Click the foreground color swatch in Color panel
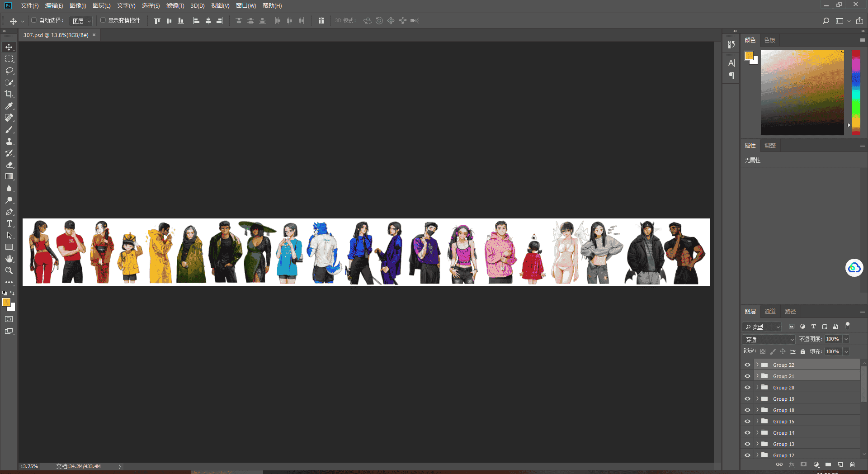This screenshot has width=868, height=474. point(749,56)
